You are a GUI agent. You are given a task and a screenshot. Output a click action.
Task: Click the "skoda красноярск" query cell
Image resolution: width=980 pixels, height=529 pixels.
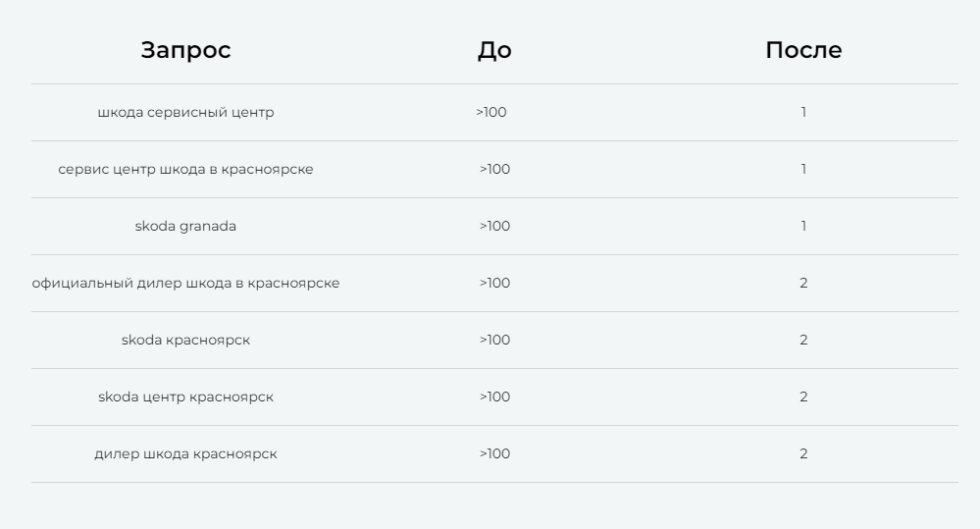[185, 340]
